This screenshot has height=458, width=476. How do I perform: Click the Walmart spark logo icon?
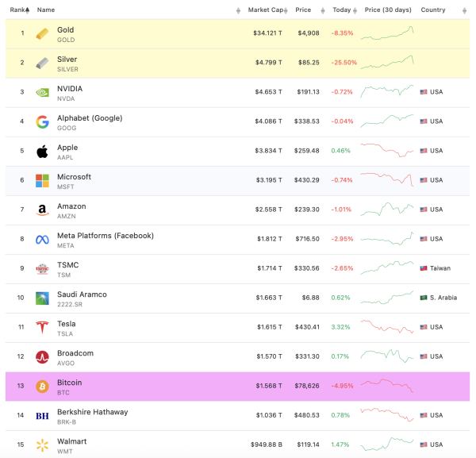pos(43,445)
